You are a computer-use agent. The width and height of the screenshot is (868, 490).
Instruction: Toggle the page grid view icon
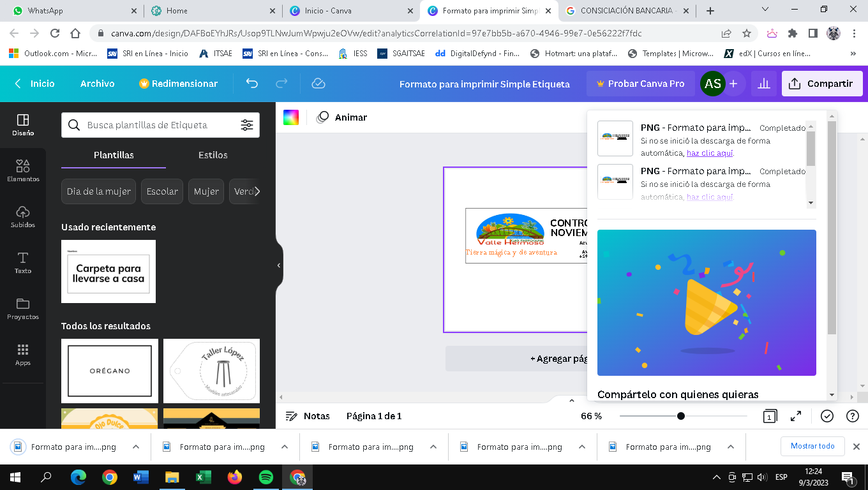[x=770, y=416]
